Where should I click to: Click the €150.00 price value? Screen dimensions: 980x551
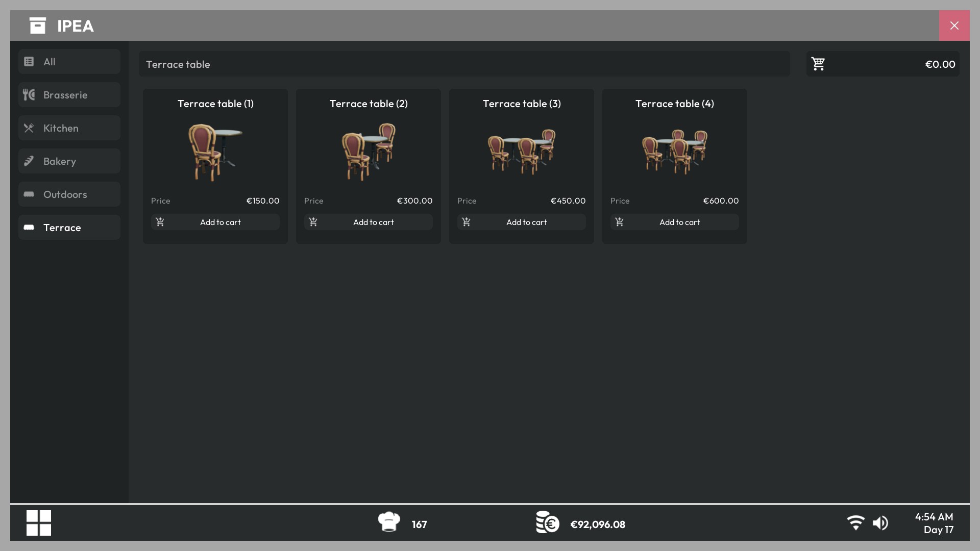coord(263,201)
